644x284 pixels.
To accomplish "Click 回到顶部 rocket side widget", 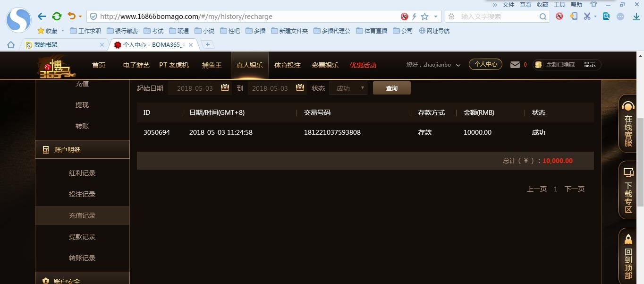I will coord(628,257).
